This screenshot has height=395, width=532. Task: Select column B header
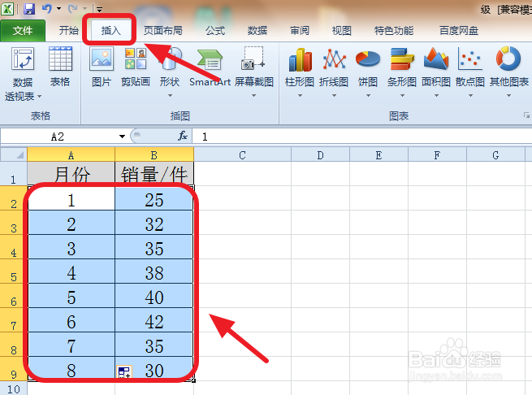point(154,155)
